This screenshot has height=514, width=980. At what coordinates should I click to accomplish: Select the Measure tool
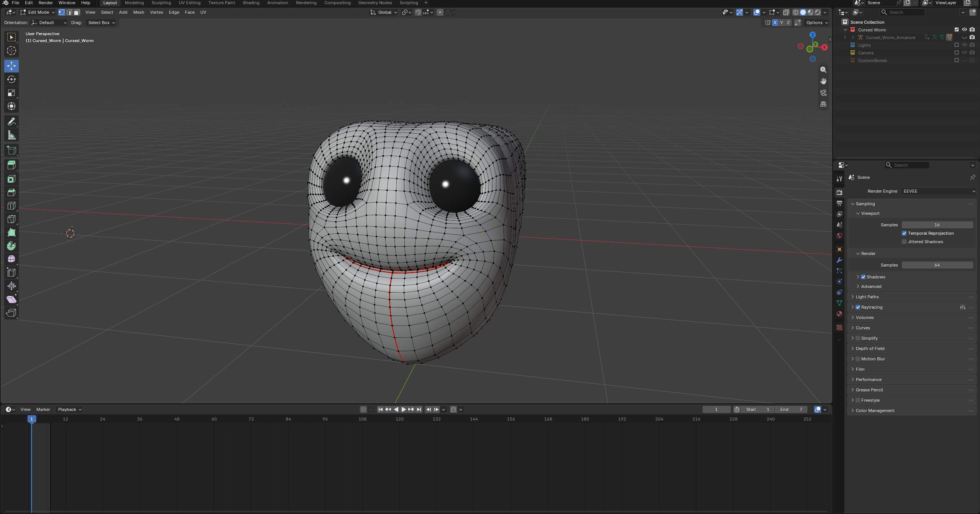(11, 135)
